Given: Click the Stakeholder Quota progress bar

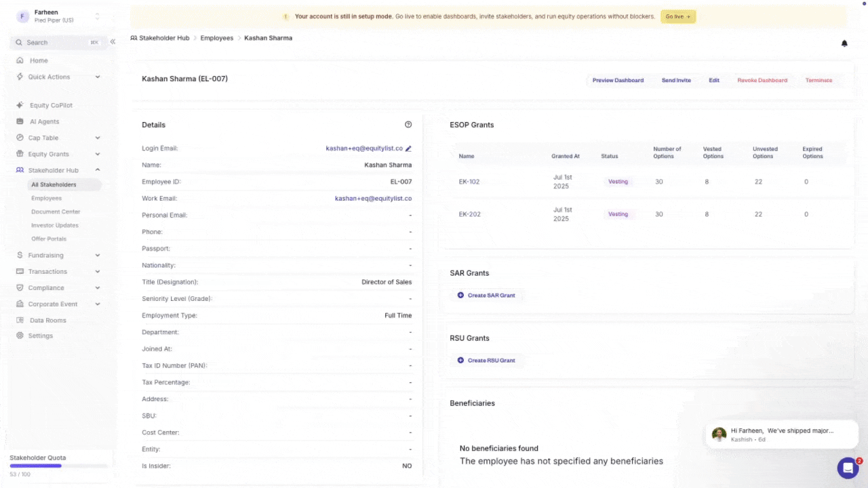Looking at the screenshot, I should [x=58, y=466].
